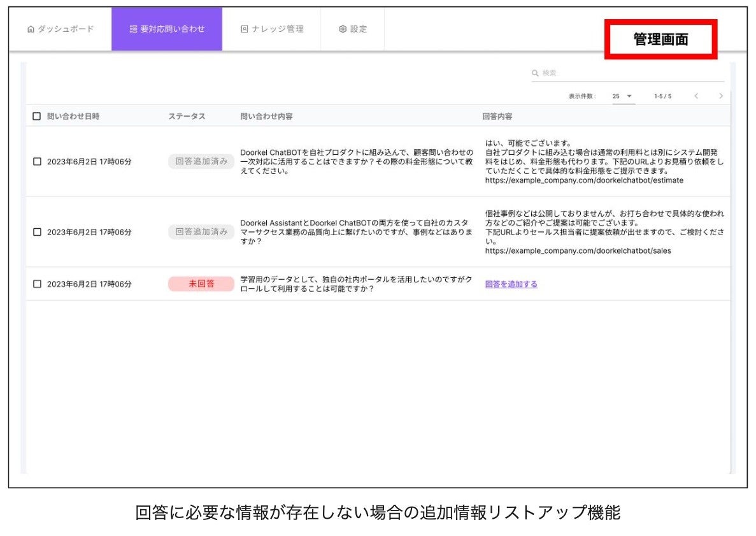Sort by 問い合わせ日時 column header
The width and height of the screenshot is (756, 536).
pos(73,116)
